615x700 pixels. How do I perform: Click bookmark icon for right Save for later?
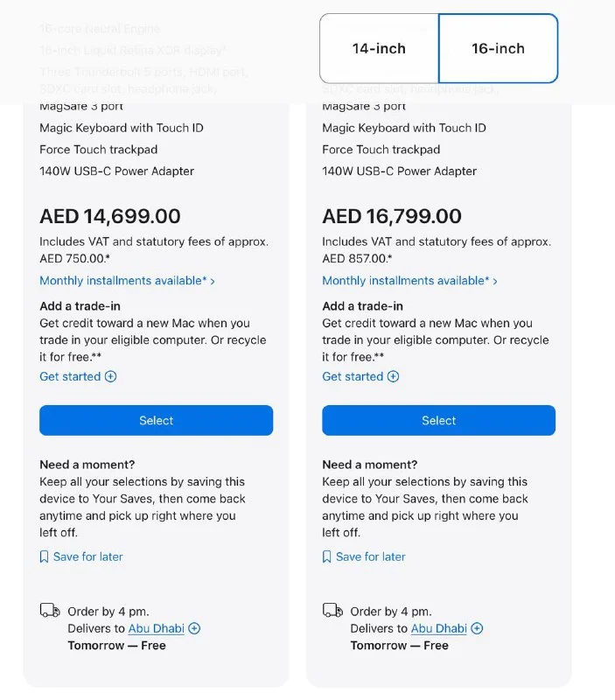pos(327,557)
